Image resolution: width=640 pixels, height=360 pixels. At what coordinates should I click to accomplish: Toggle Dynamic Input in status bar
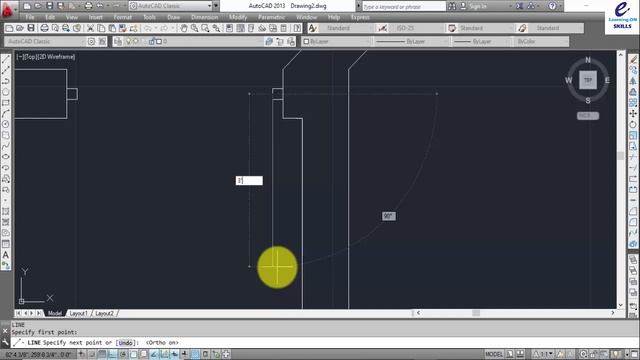coord(175,354)
